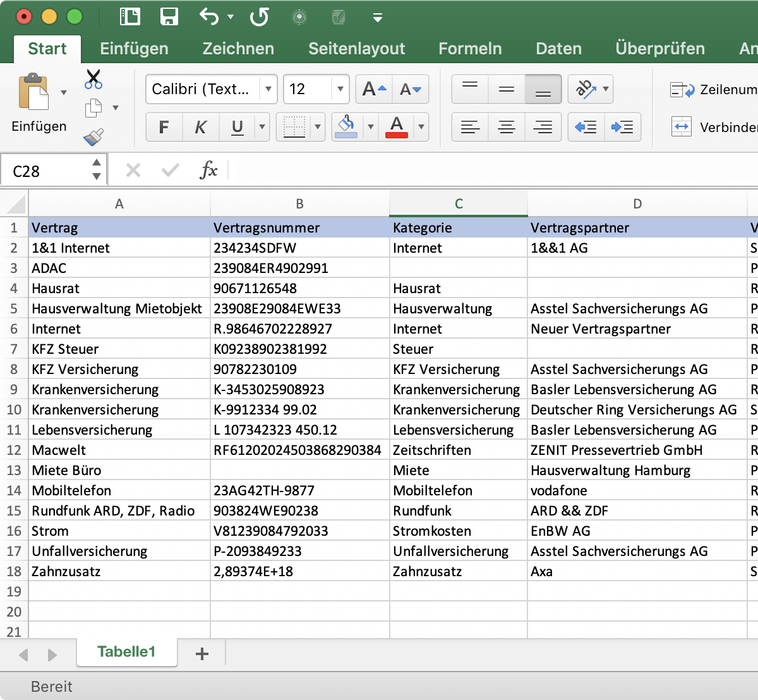
Task: Click the Redo arrow icon
Action: click(x=259, y=16)
